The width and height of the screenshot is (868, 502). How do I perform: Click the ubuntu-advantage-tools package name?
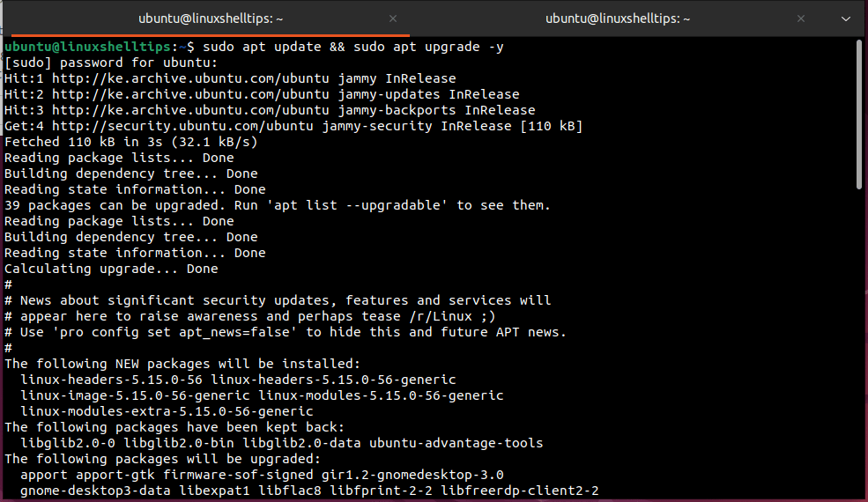tap(456, 443)
